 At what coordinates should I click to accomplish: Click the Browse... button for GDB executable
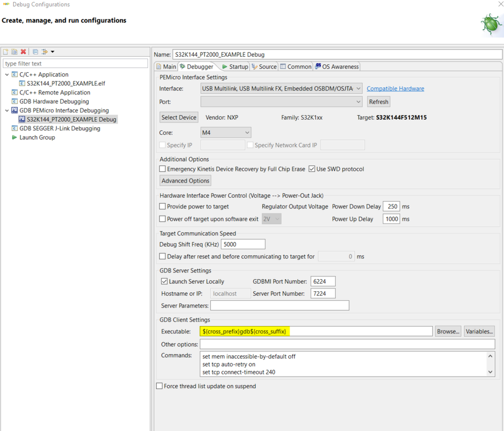[448, 331]
